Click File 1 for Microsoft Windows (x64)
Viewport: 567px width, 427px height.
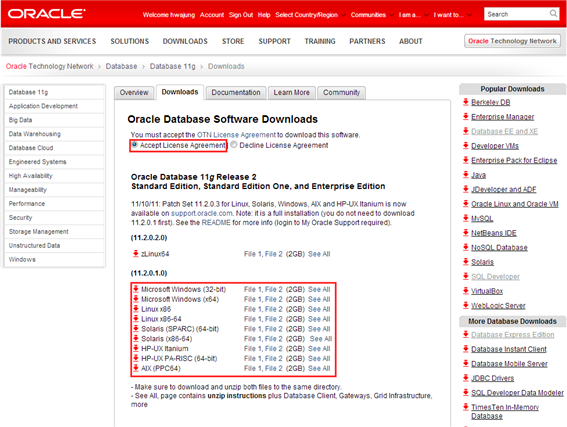[x=253, y=299]
